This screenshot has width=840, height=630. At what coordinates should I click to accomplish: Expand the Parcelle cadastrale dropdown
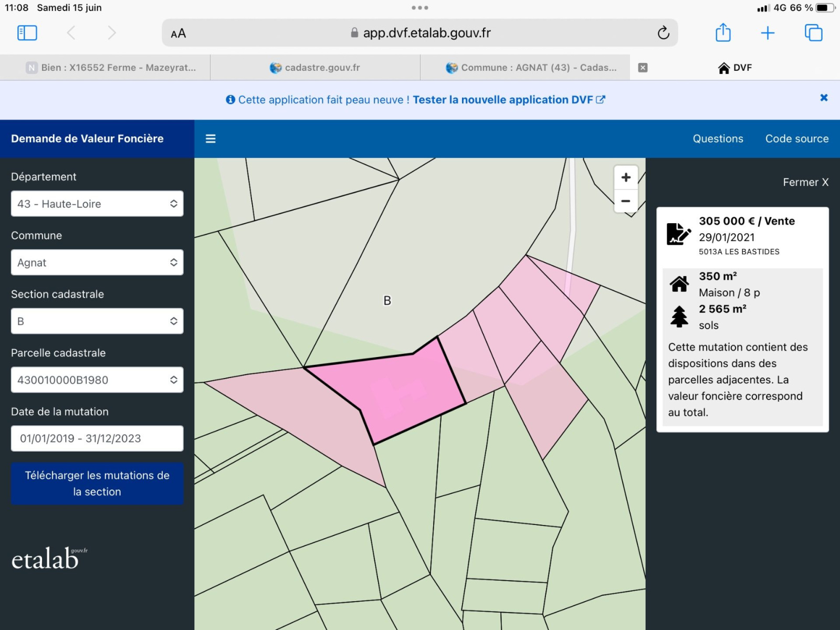pyautogui.click(x=97, y=380)
